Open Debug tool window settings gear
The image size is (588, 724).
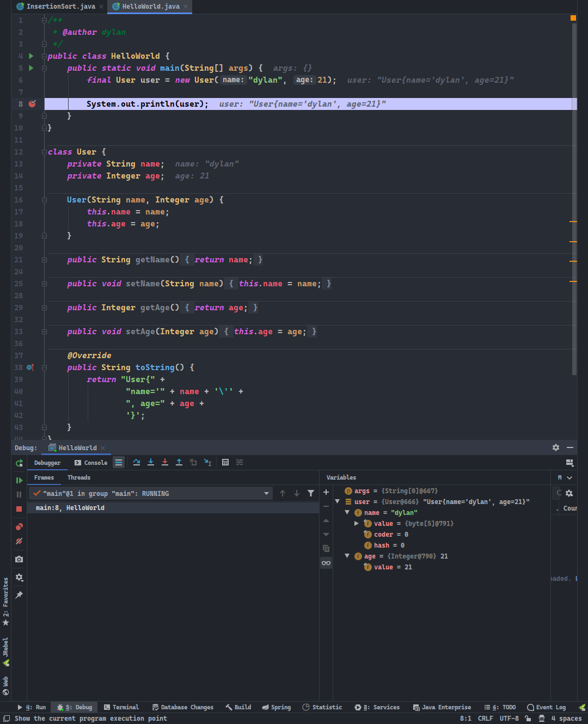click(556, 447)
